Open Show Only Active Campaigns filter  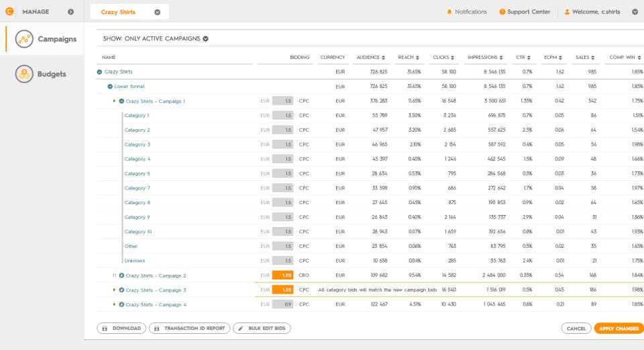(205, 39)
